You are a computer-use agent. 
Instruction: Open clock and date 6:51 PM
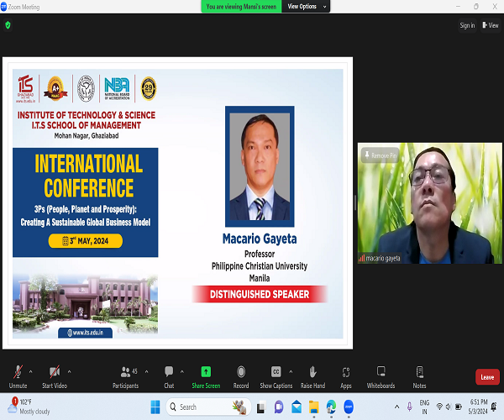click(478, 407)
